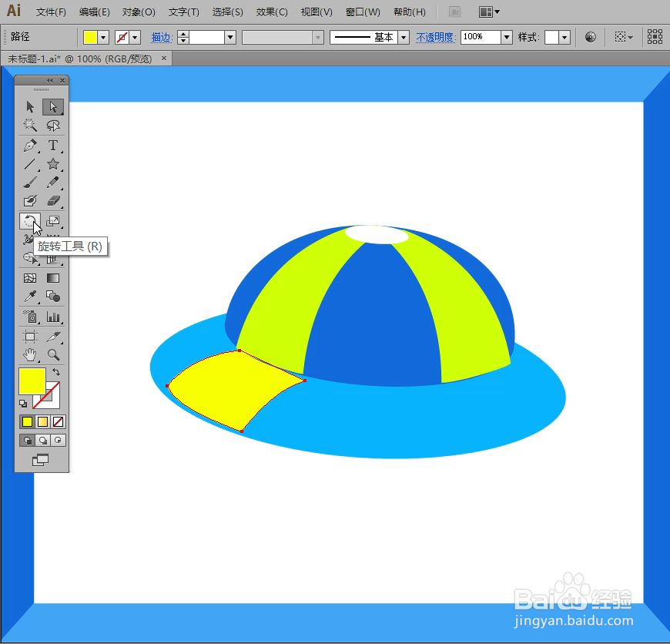Set paint mode to None
This screenshot has height=644, width=670.
point(58,422)
